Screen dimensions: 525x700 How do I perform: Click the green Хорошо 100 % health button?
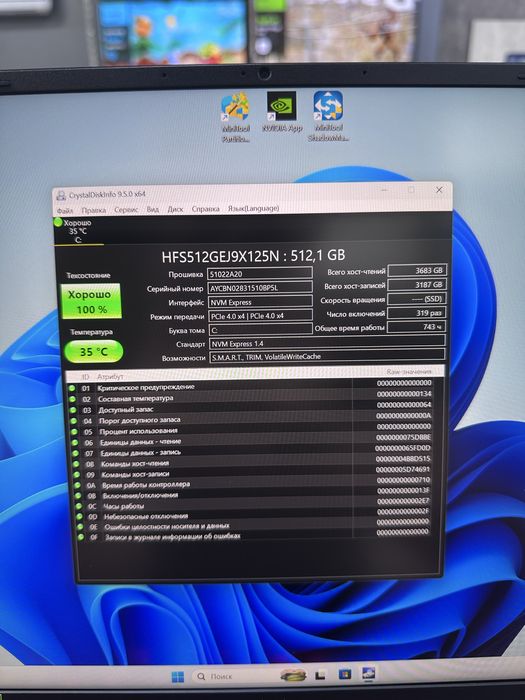(x=91, y=301)
